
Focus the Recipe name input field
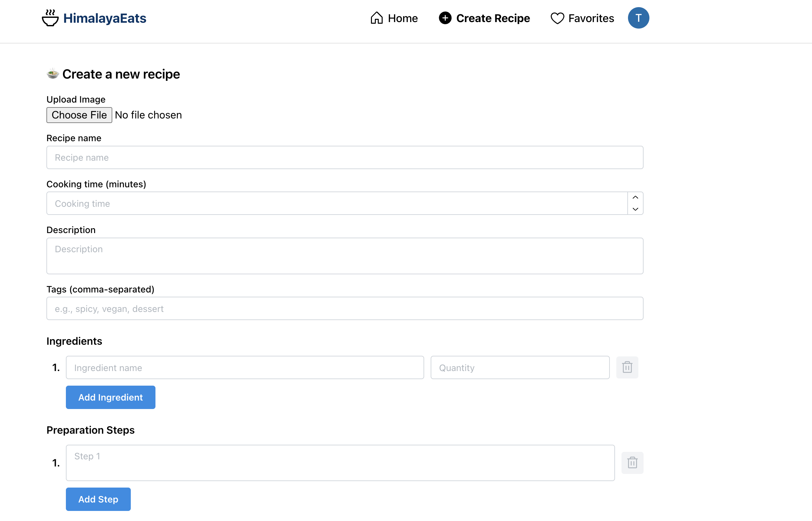pos(344,158)
